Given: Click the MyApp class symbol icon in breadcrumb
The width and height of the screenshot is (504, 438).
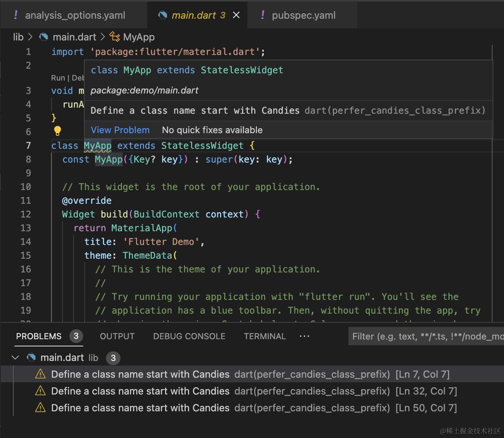Looking at the screenshot, I should (x=114, y=37).
